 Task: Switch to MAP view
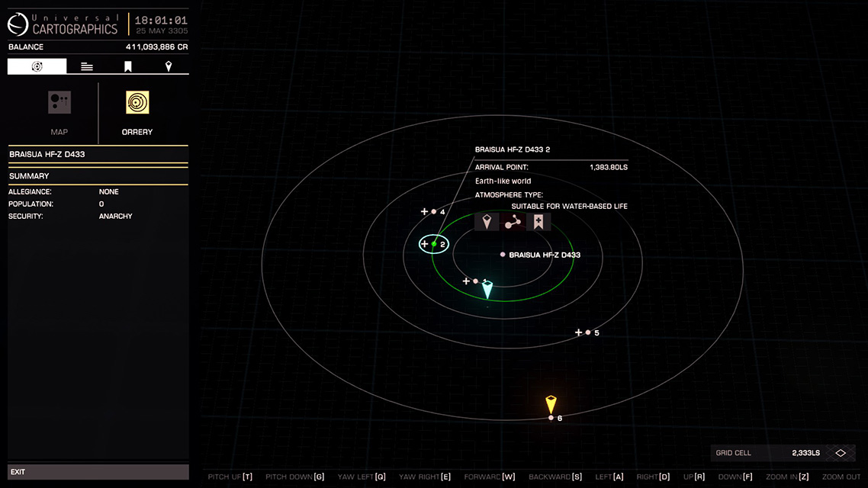(59, 113)
